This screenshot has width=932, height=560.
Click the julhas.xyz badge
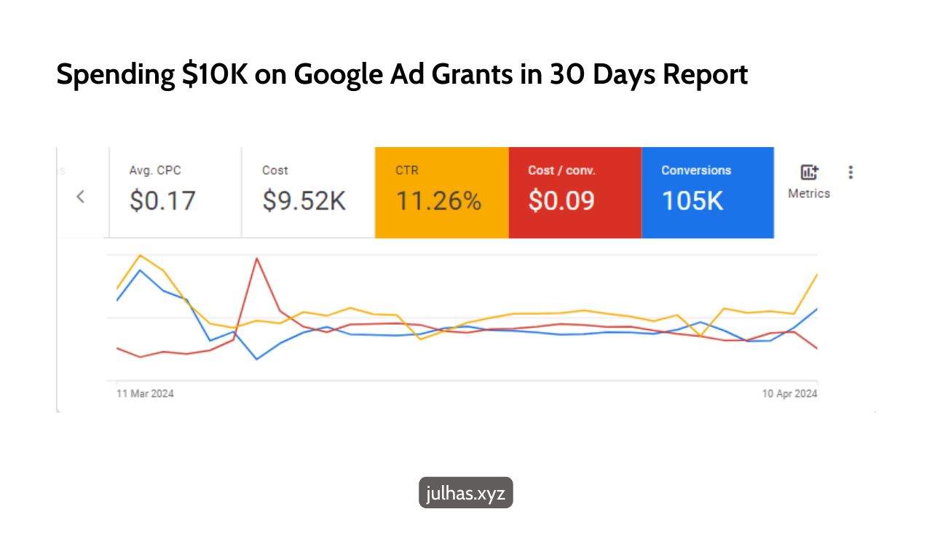[x=466, y=492]
